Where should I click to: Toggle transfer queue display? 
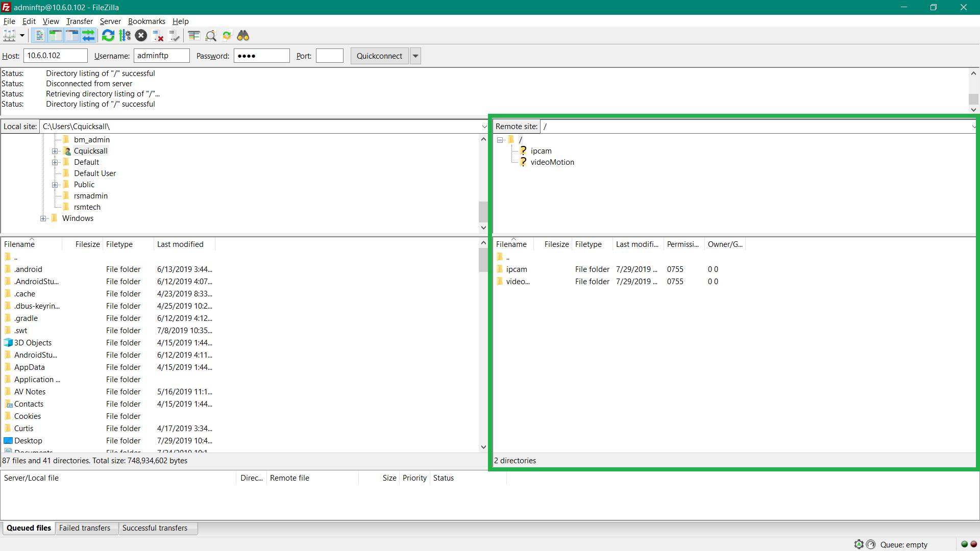88,36
